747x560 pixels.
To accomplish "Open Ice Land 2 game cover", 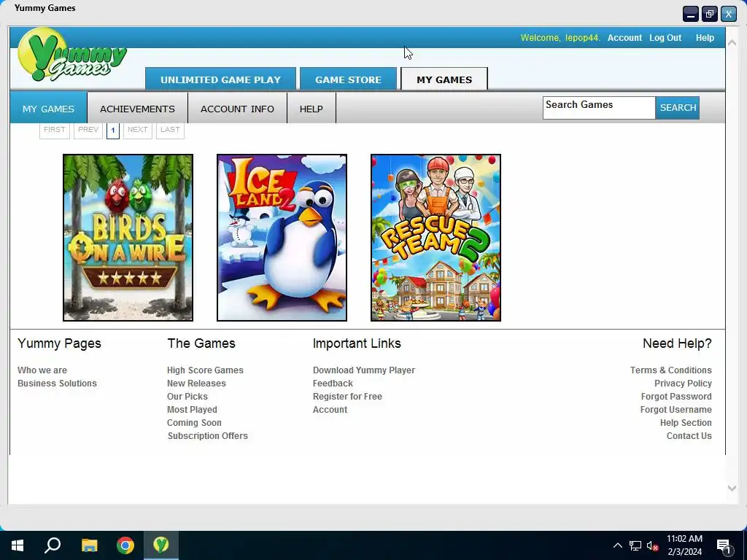I will (282, 238).
